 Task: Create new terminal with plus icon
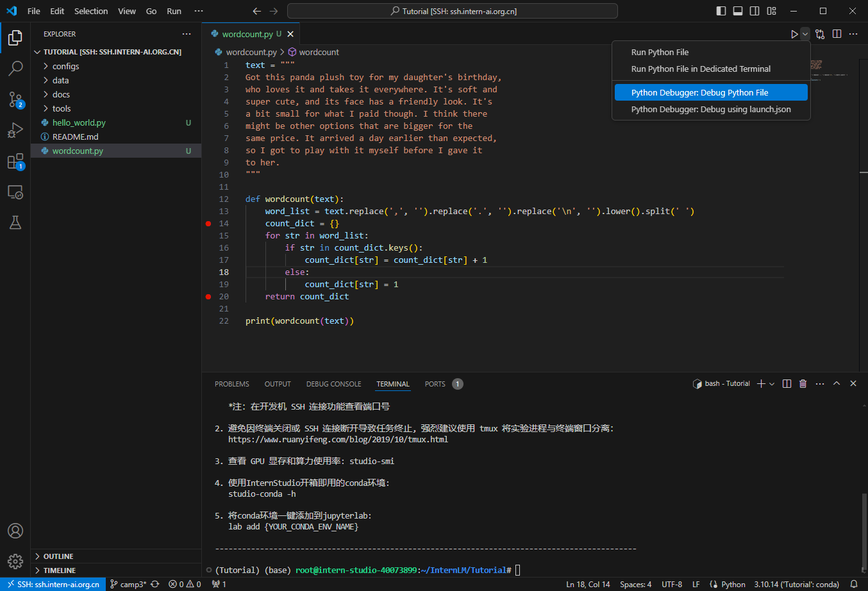point(761,383)
